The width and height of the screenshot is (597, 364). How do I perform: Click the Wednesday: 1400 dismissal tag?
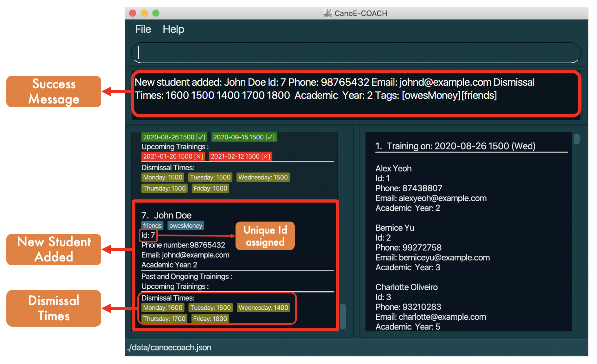263,308
